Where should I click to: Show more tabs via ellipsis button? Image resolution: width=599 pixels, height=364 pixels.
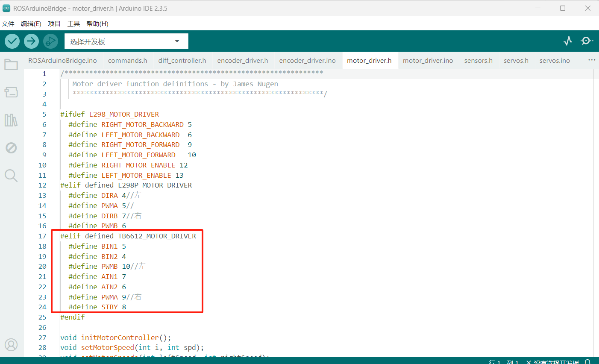591,60
